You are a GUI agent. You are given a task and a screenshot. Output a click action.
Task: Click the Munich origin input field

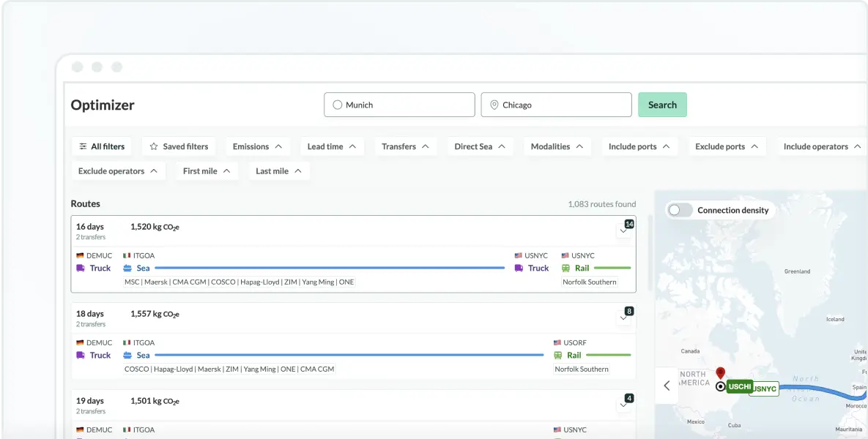pos(399,105)
